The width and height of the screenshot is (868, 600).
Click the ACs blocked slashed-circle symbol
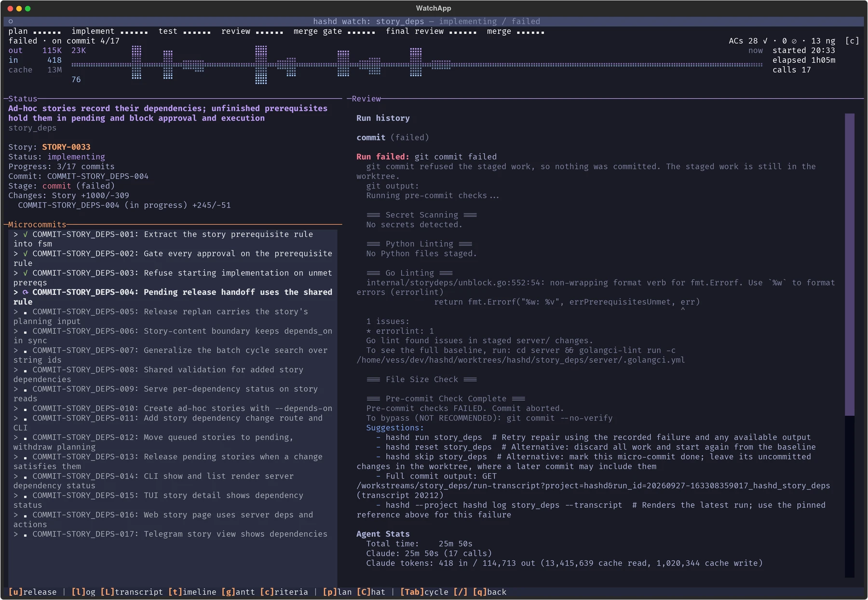tap(794, 41)
